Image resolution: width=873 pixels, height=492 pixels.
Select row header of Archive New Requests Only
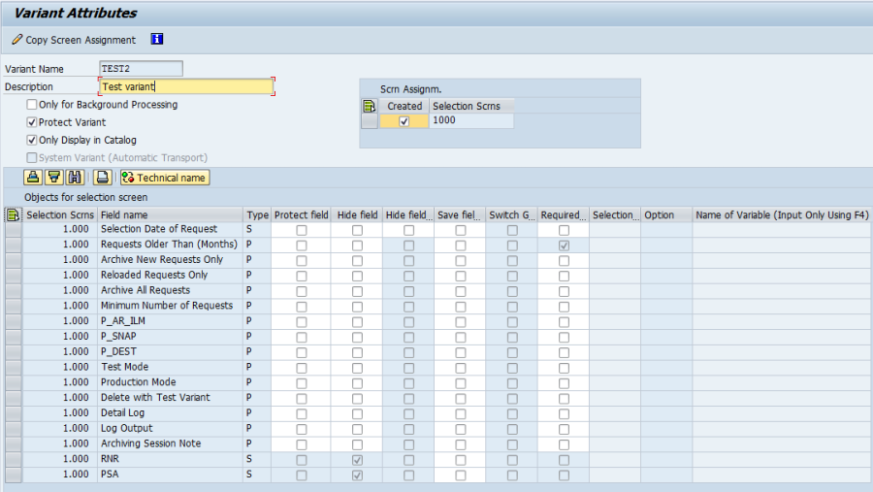coord(13,260)
